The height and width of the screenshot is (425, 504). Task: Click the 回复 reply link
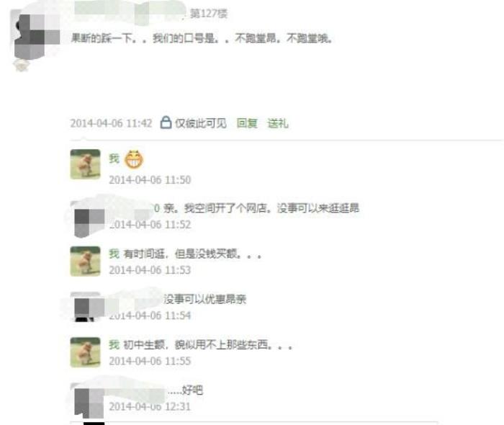(x=247, y=123)
